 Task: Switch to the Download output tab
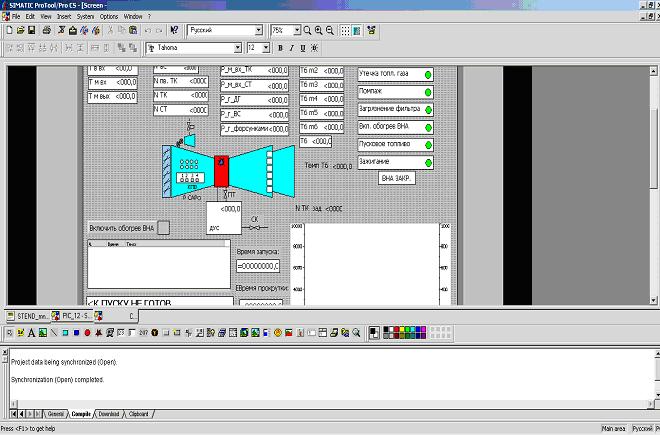[x=108, y=413]
